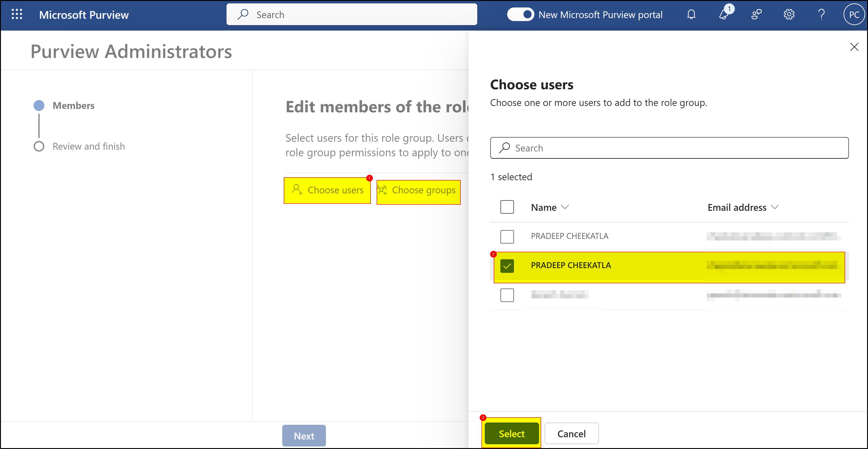Click the Select button to confirm

click(511, 434)
